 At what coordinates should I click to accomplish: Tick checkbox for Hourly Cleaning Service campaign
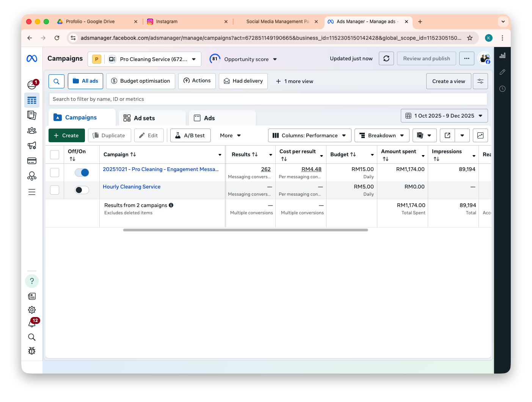[x=55, y=190]
